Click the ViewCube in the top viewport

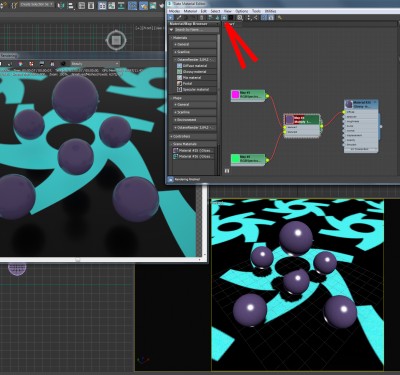(116, 41)
